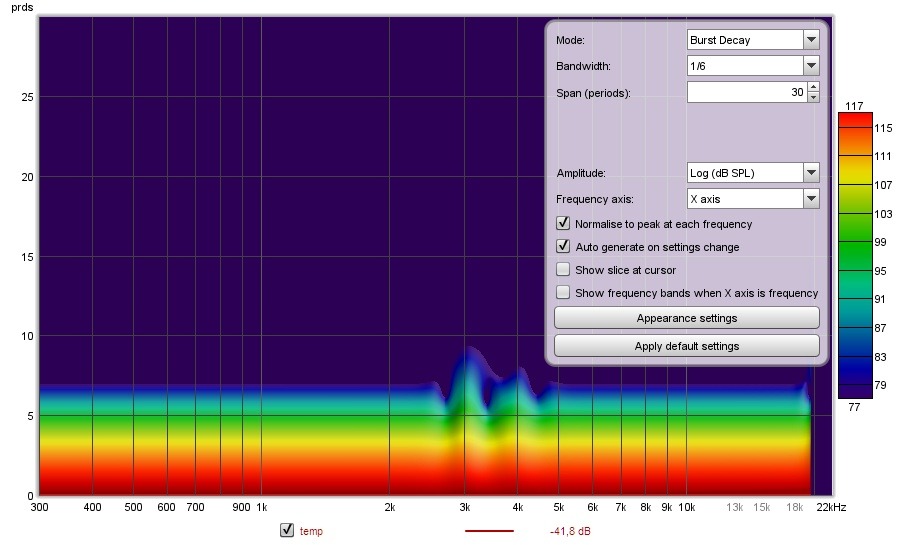The image size is (900, 545).
Task: Click the 117 maximum label above colour scale
Action: [854, 106]
